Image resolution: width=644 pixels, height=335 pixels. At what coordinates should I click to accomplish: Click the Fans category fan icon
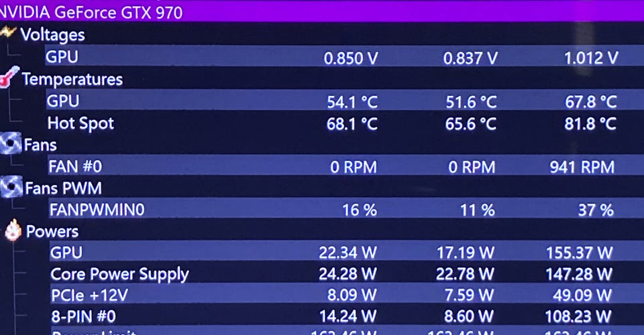pos(10,143)
